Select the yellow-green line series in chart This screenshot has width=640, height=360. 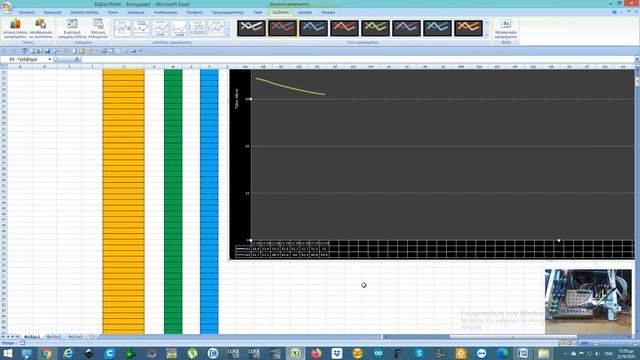point(290,87)
